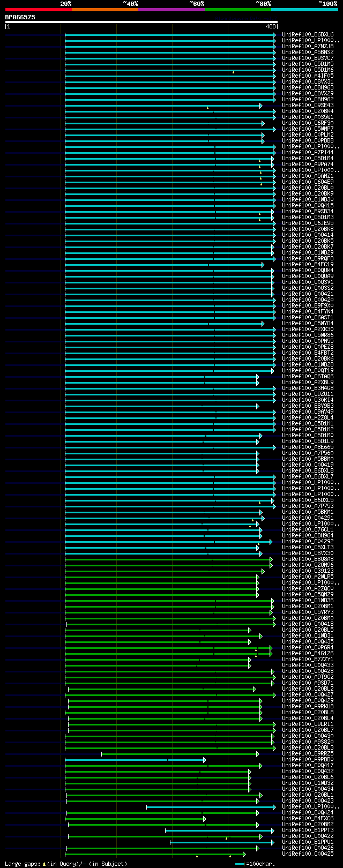This screenshot has height=868, width=343.
Task: Select the UniRef100_O04292 label
Action: click(308, 542)
